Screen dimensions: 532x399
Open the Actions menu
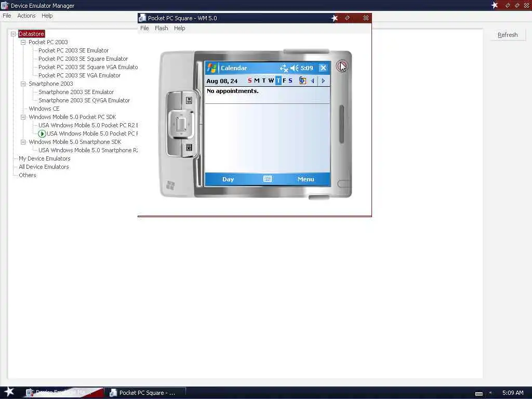26,16
